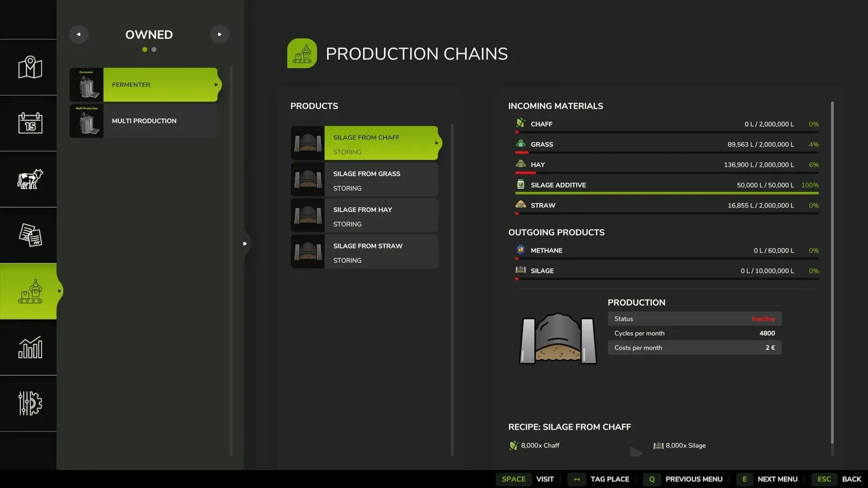
Task: Click the Production Chains header icon
Action: click(302, 53)
